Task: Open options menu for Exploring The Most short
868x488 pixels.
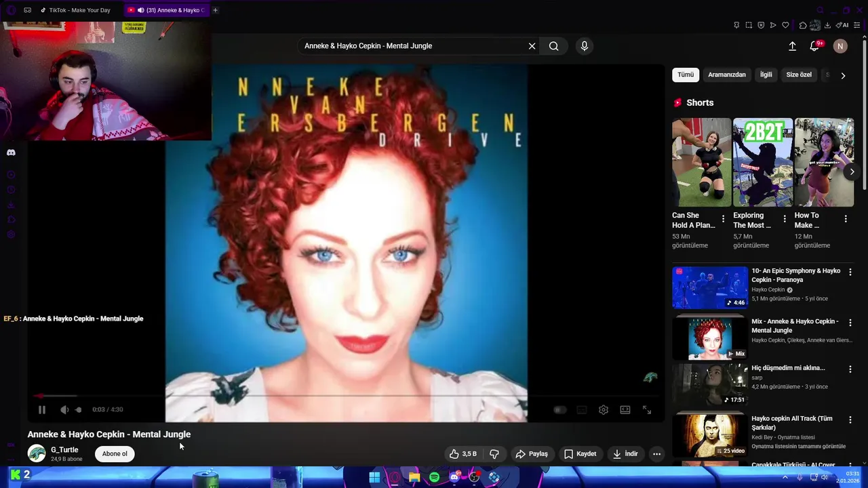Action: (x=785, y=219)
